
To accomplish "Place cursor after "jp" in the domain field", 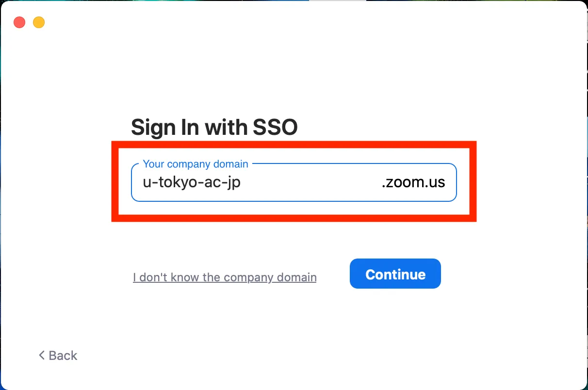I will pos(242,182).
